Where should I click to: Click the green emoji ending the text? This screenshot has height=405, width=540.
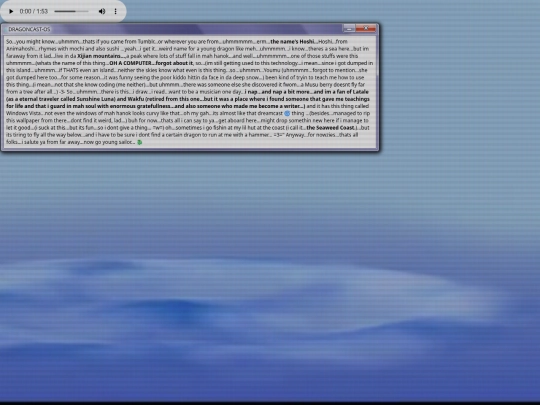139,142
